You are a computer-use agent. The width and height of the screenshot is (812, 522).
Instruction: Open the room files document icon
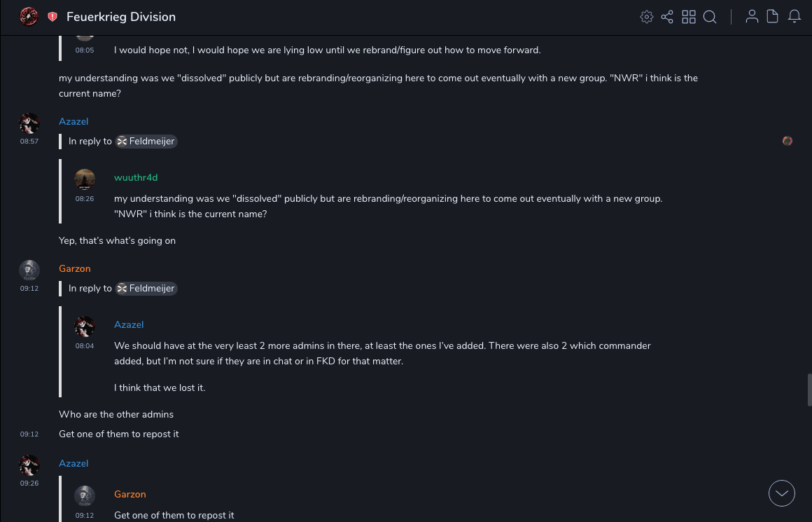point(773,17)
